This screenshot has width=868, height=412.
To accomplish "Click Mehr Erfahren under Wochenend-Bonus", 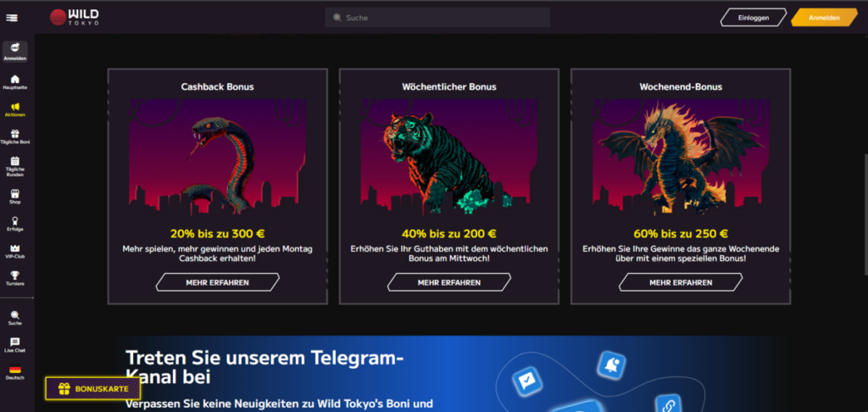I will pyautogui.click(x=681, y=282).
